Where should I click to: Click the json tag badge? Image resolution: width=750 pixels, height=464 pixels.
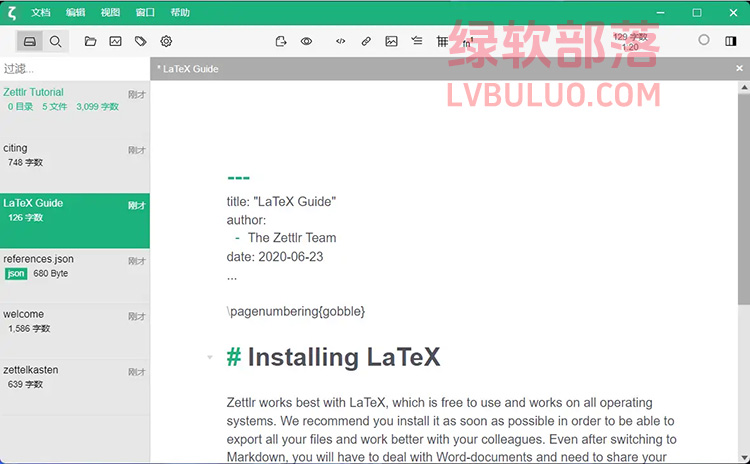click(16, 274)
